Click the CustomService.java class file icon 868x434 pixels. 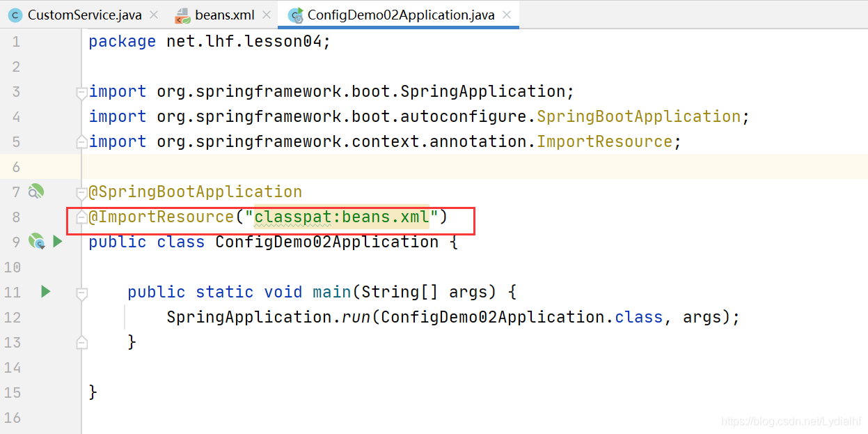tap(15, 15)
